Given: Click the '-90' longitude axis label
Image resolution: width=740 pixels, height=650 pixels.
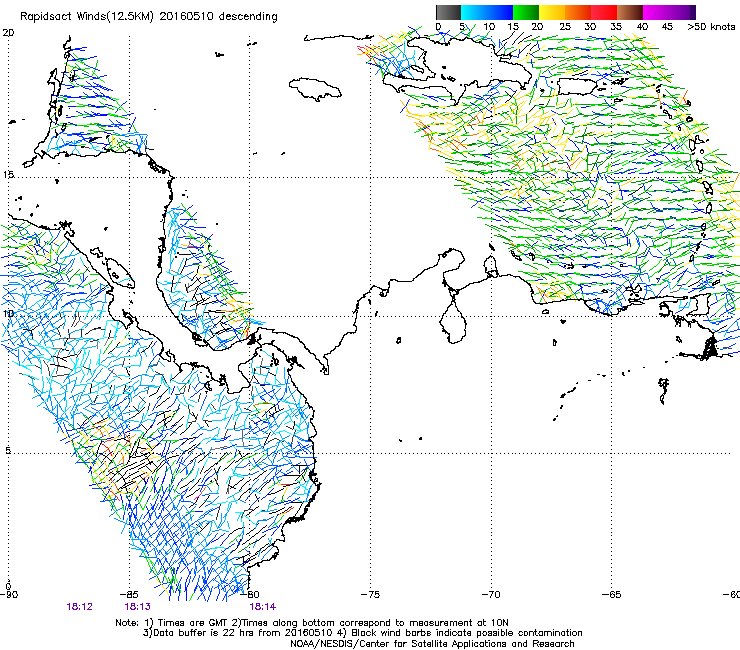Looking at the screenshot, I should (9, 594).
